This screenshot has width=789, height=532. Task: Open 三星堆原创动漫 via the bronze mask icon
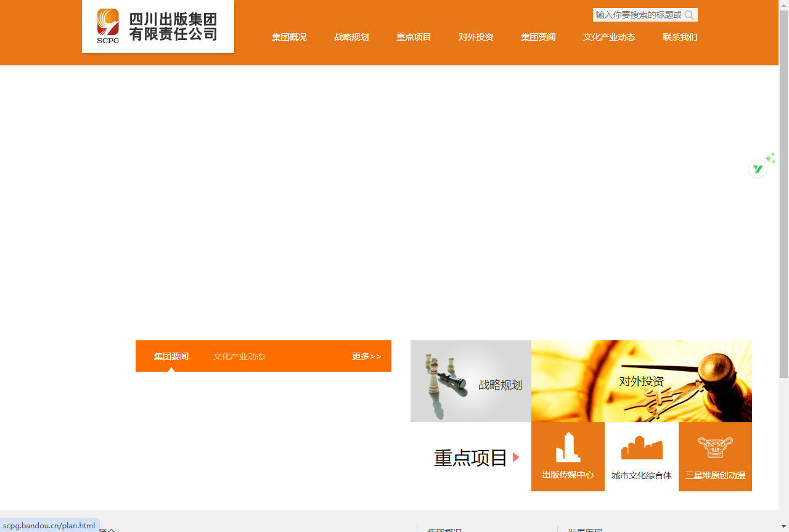click(715, 447)
